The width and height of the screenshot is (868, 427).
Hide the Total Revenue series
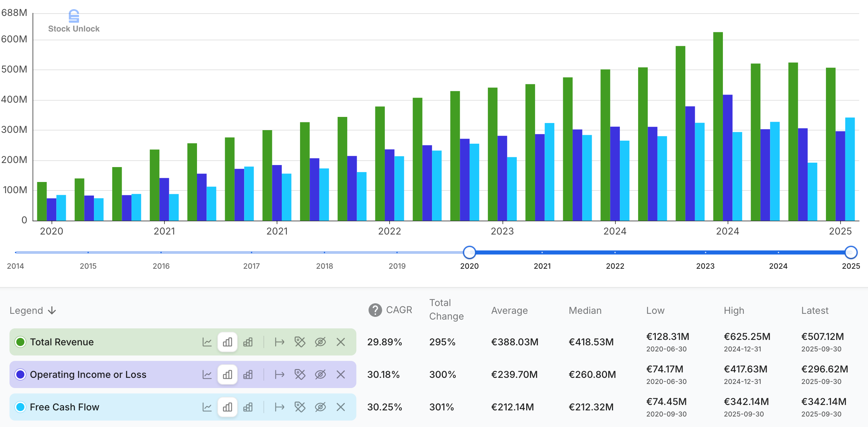(320, 342)
